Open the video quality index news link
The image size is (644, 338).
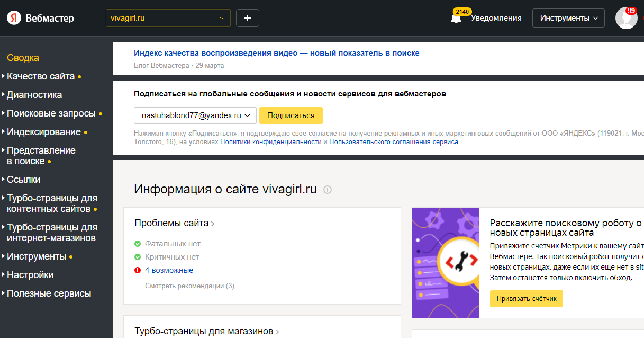click(277, 53)
